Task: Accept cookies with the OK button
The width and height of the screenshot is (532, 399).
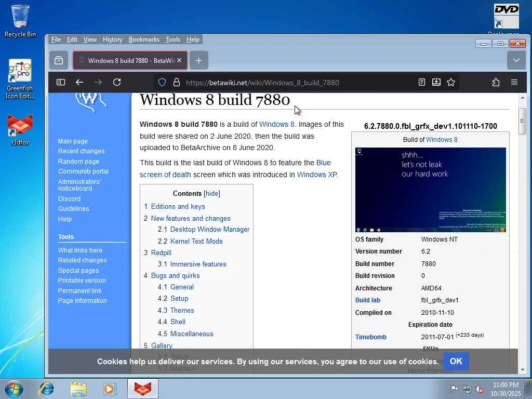Action: click(456, 361)
